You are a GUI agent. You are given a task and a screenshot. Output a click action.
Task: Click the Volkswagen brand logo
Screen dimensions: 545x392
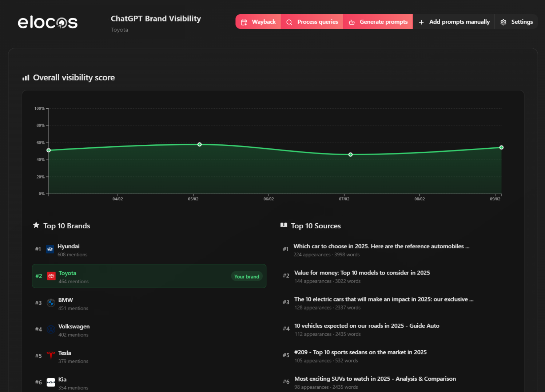pyautogui.click(x=51, y=329)
